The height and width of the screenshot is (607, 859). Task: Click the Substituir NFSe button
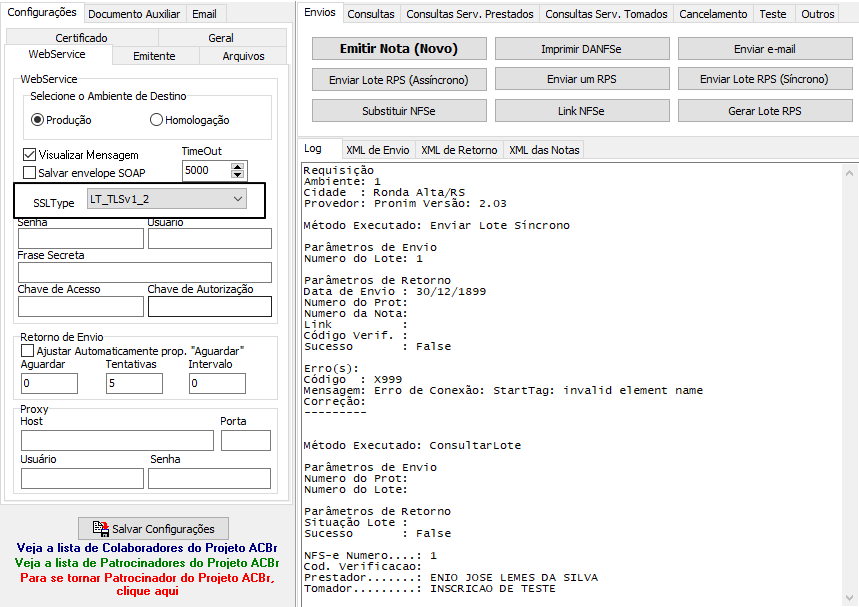click(399, 111)
